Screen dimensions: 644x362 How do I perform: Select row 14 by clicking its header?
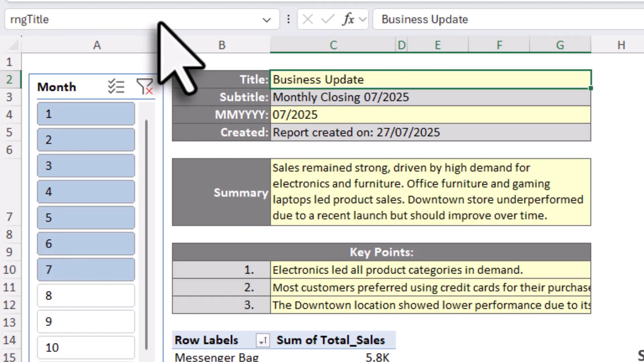tap(10, 340)
